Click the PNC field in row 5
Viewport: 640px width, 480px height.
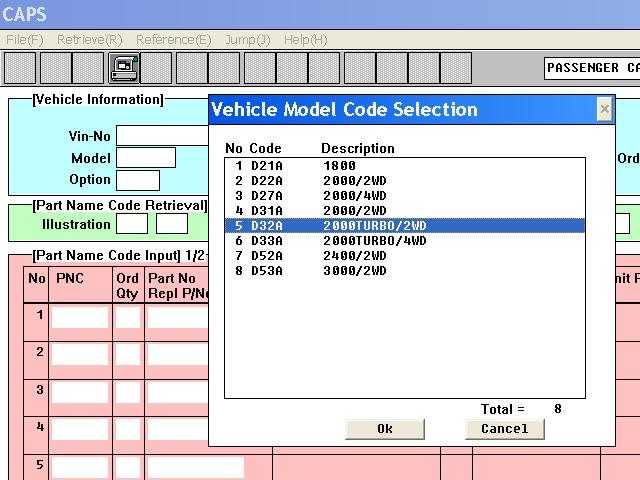pyautogui.click(x=80, y=467)
